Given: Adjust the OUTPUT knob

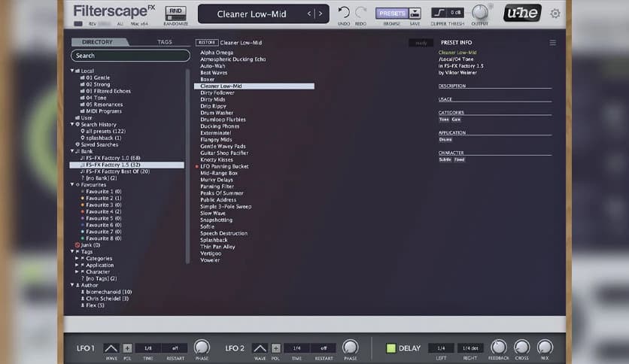Looking at the screenshot, I should (479, 13).
